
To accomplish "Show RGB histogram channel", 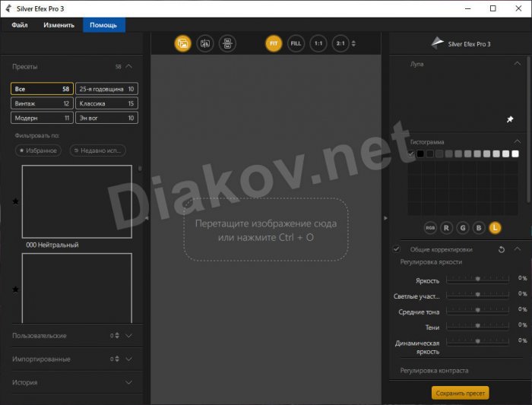I will pos(430,228).
